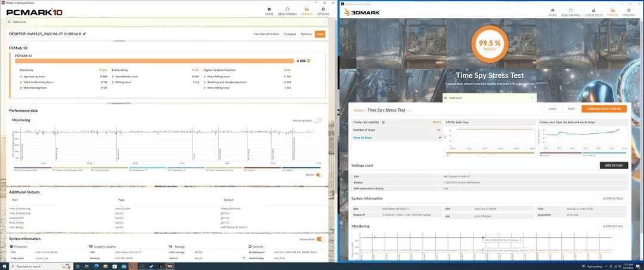The image size is (644, 270).
Task: Click Frame rates from best and worst loops chart
Action: click(x=583, y=138)
